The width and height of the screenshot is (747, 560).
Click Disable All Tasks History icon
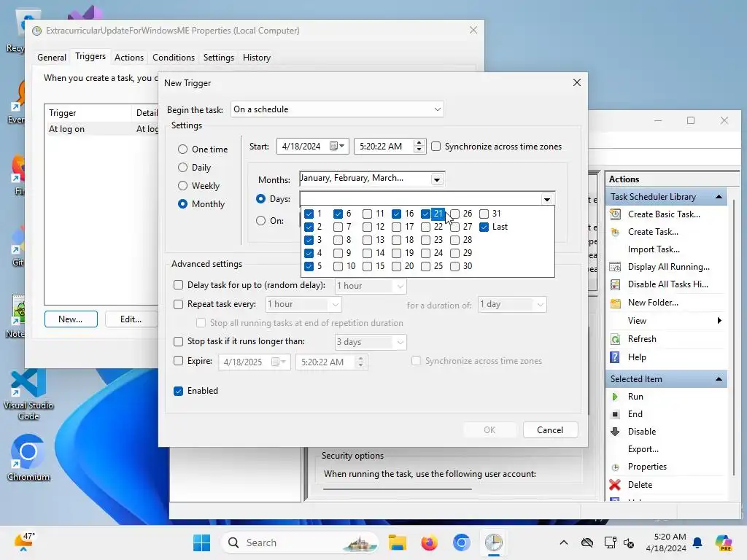tap(616, 284)
